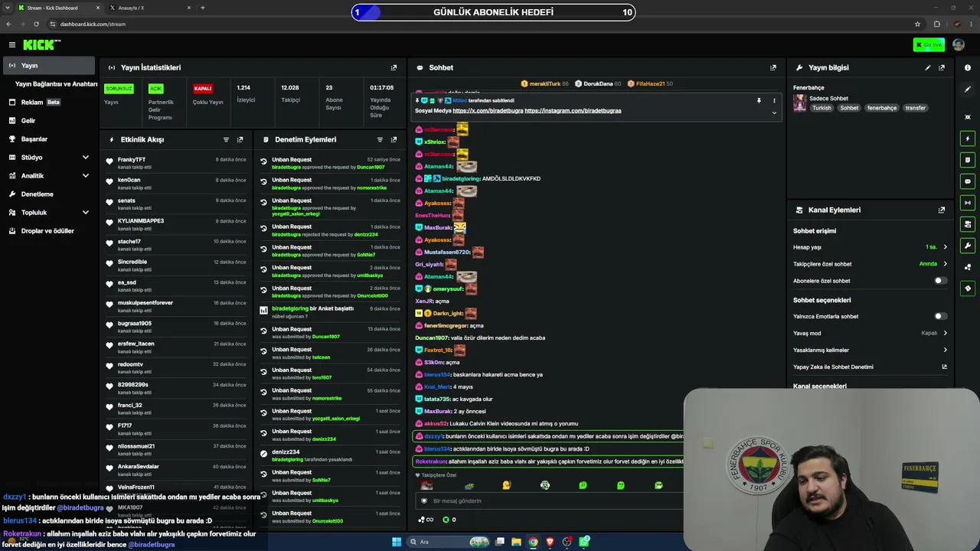This screenshot has height=551, width=980.
Task: Pop out the Denetim Eylemleri panel
Action: [394, 140]
